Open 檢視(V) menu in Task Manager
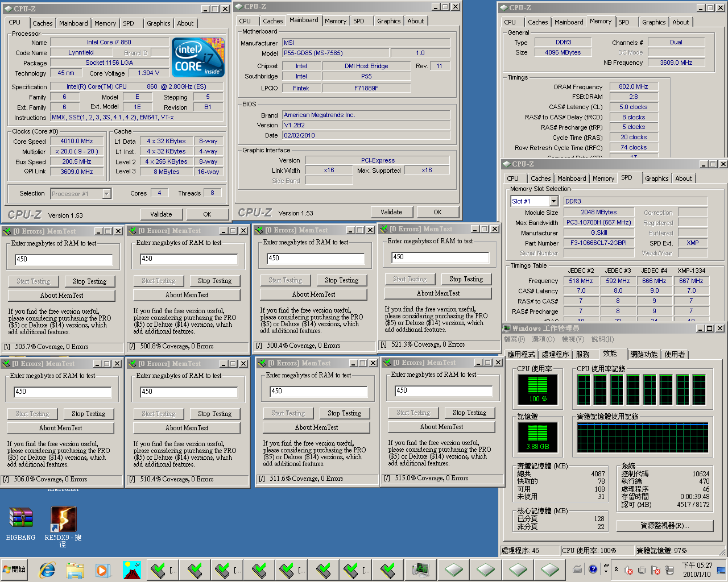This screenshot has width=728, height=582. [573, 339]
